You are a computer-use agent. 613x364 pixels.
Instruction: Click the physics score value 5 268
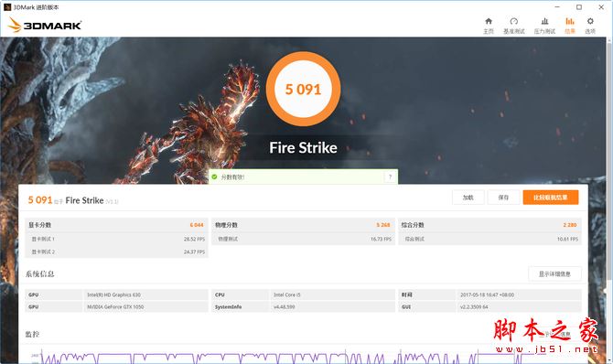[x=383, y=225]
